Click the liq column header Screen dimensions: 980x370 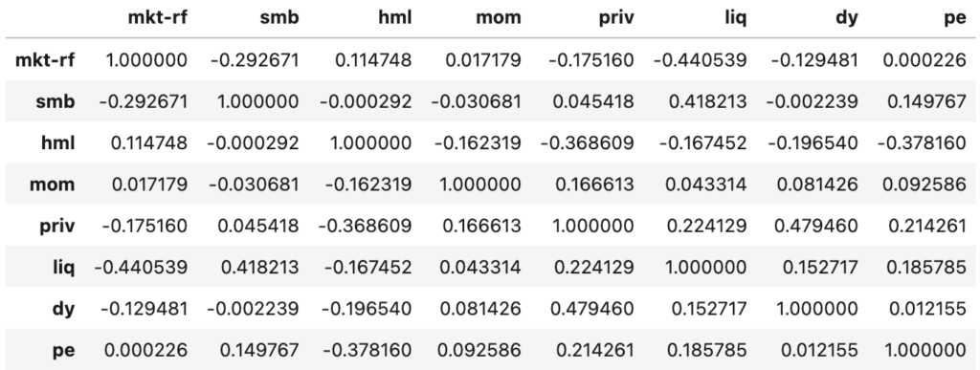point(736,17)
